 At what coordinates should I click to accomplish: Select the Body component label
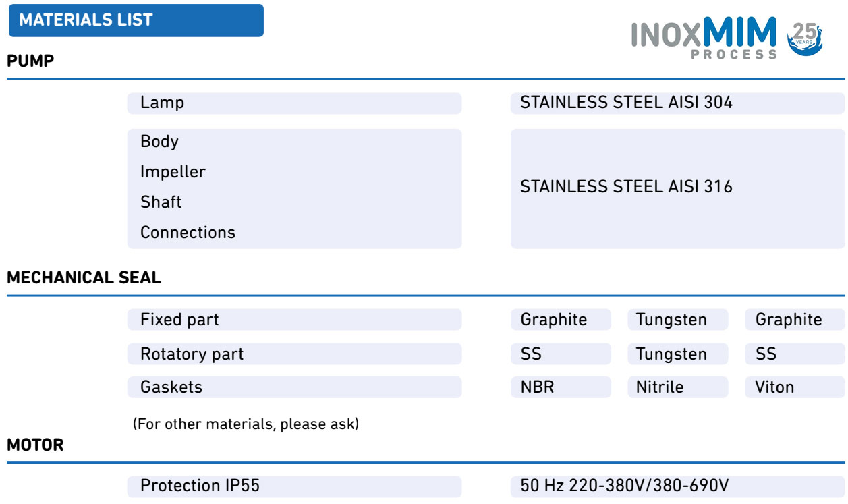pos(159,142)
